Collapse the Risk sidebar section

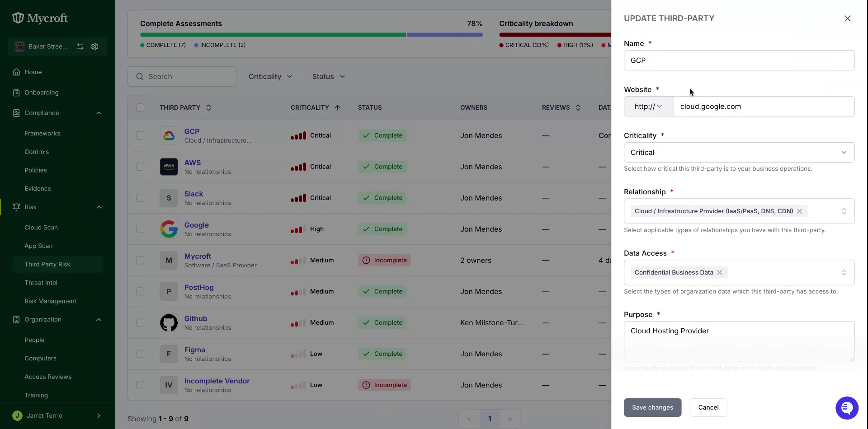[x=99, y=207]
